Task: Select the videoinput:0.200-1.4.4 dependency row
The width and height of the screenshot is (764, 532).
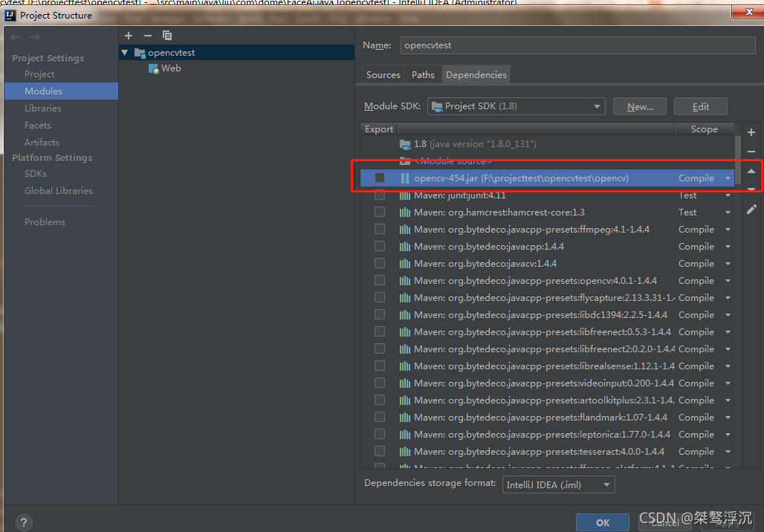Action: click(x=547, y=383)
